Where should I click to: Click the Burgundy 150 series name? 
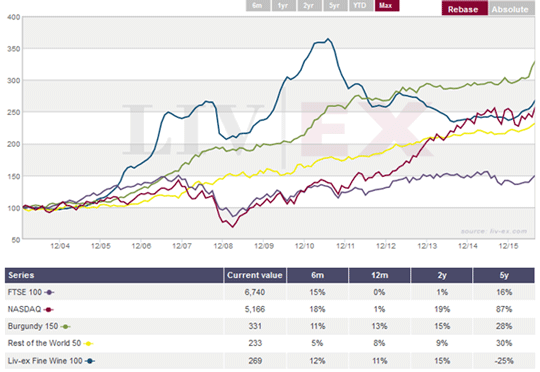click(33, 326)
